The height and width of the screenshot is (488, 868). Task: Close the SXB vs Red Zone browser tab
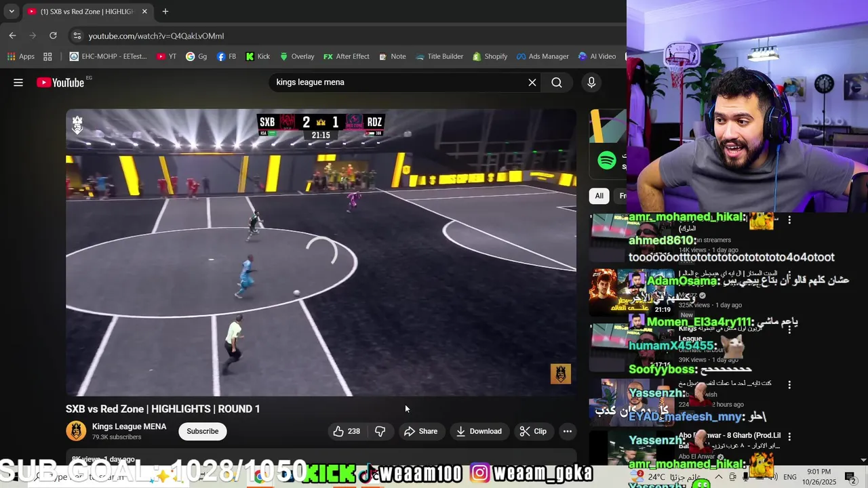pyautogui.click(x=144, y=12)
